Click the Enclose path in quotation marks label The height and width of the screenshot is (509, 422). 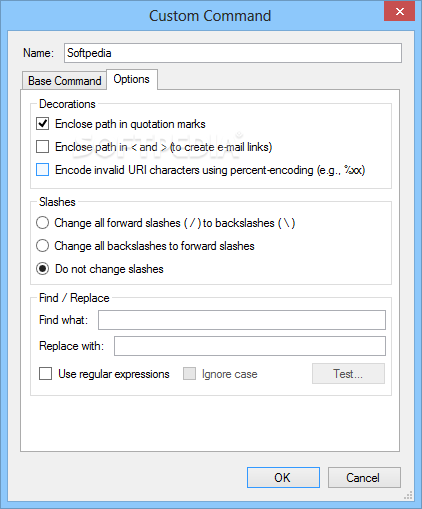pyautogui.click(x=130, y=124)
